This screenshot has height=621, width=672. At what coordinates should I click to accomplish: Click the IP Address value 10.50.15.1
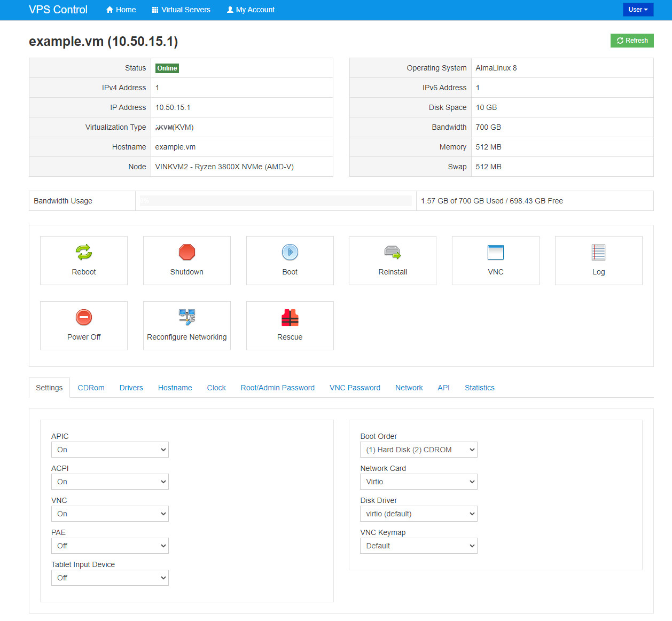[173, 107]
